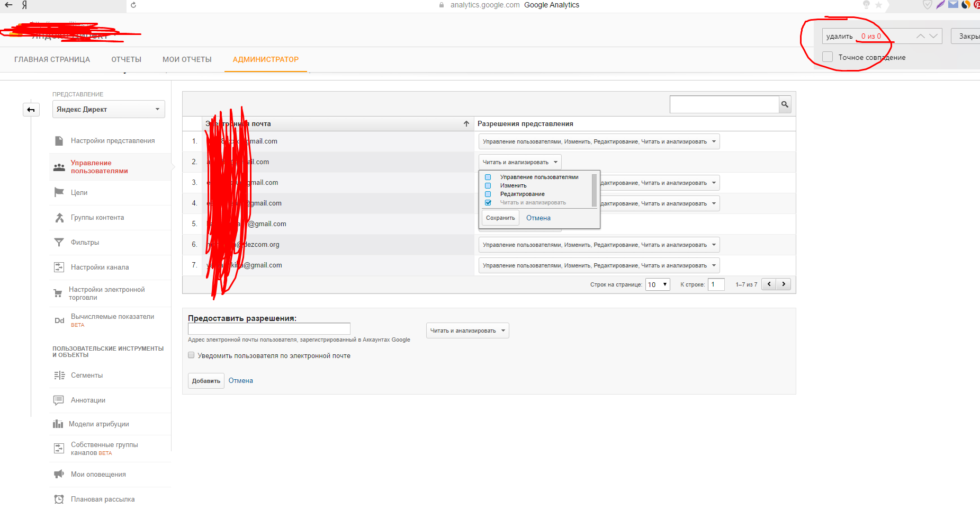The height and width of the screenshot is (509, 980).
Task: Switch to the МОИ ОТЧЕТЫ tab
Action: 187,59
